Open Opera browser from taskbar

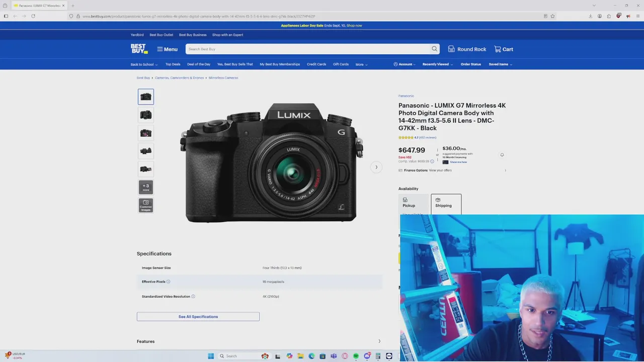(345, 356)
